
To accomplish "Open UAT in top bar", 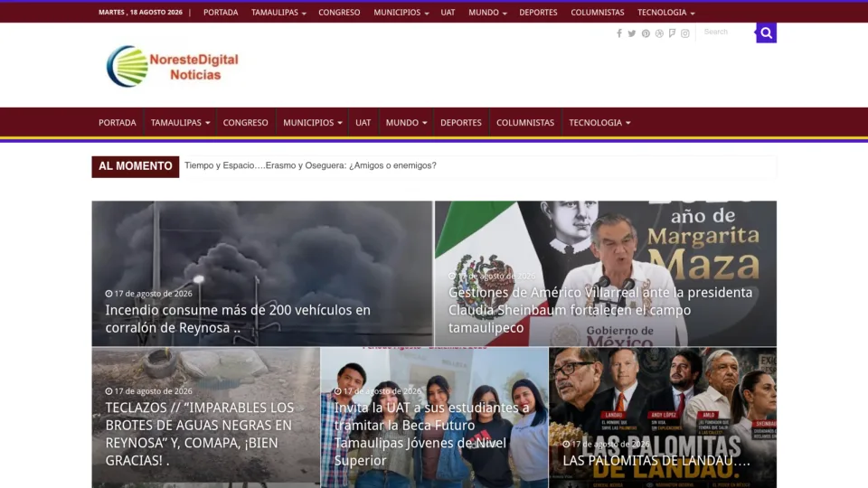I will (x=448, y=12).
